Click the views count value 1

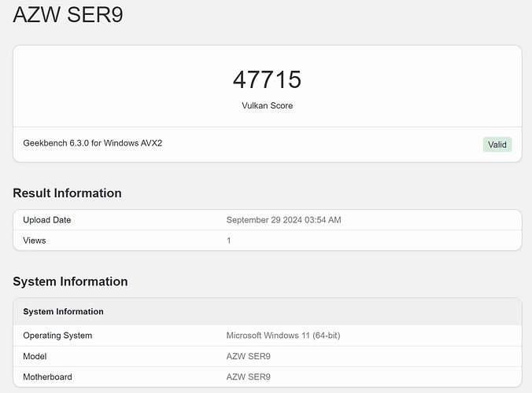(229, 241)
